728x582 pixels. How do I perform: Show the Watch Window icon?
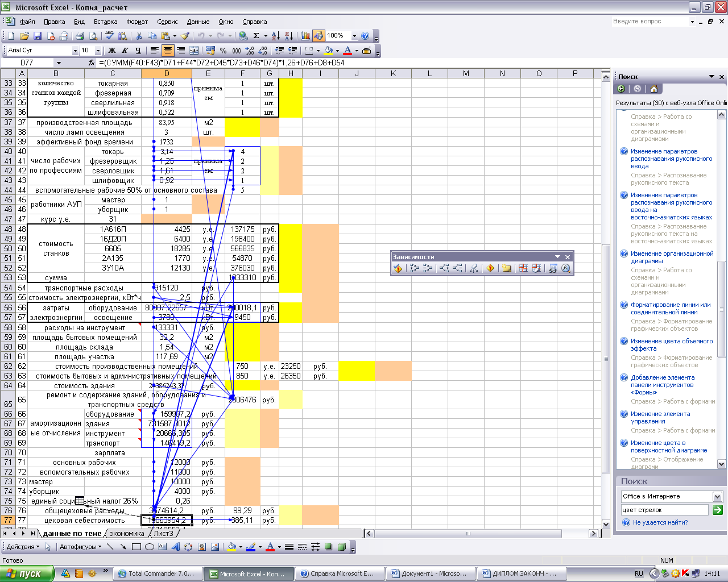(x=553, y=268)
